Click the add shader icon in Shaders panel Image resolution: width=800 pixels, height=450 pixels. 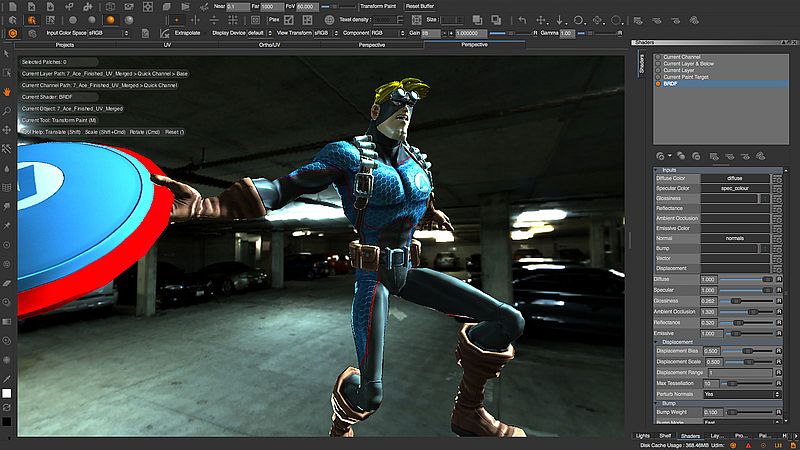660,155
